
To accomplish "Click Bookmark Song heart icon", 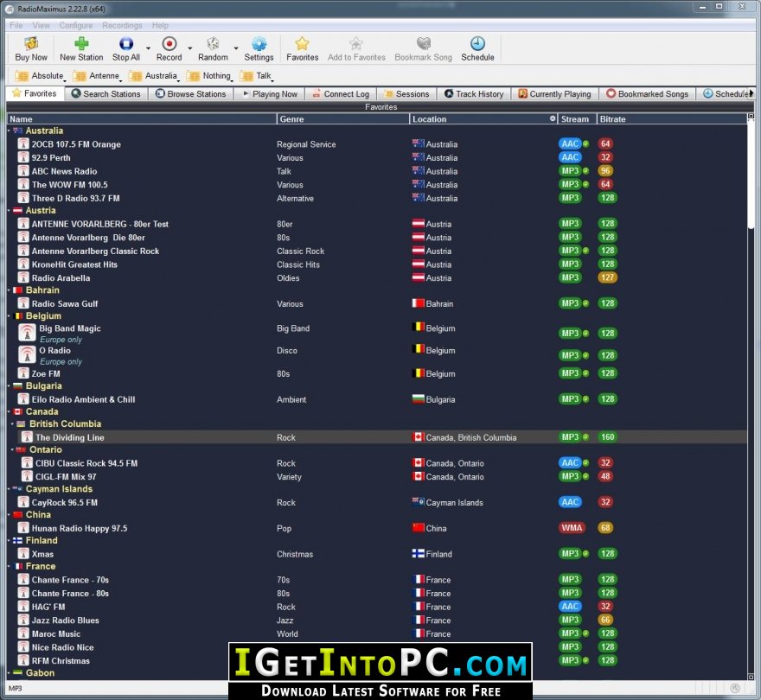I will 423,49.
